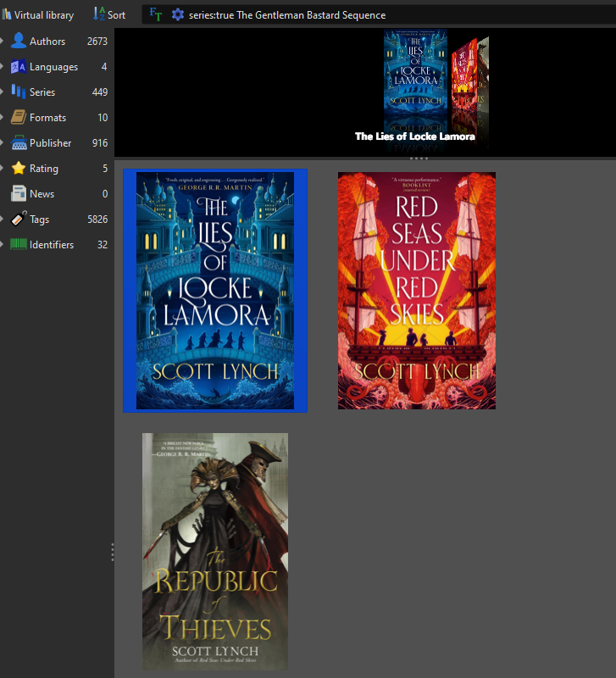616x678 pixels.
Task: Click the tag browser vertical splitter handle
Action: point(113,553)
